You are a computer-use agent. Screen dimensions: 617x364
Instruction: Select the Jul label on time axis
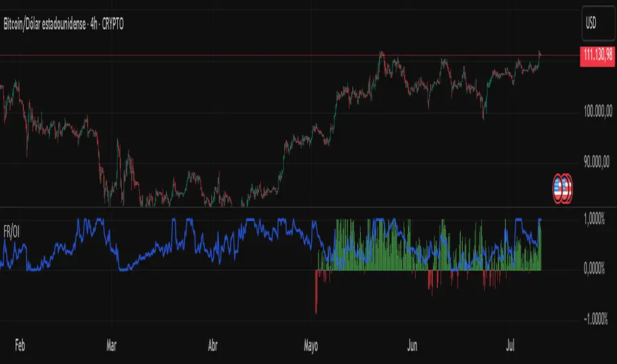[510, 346]
